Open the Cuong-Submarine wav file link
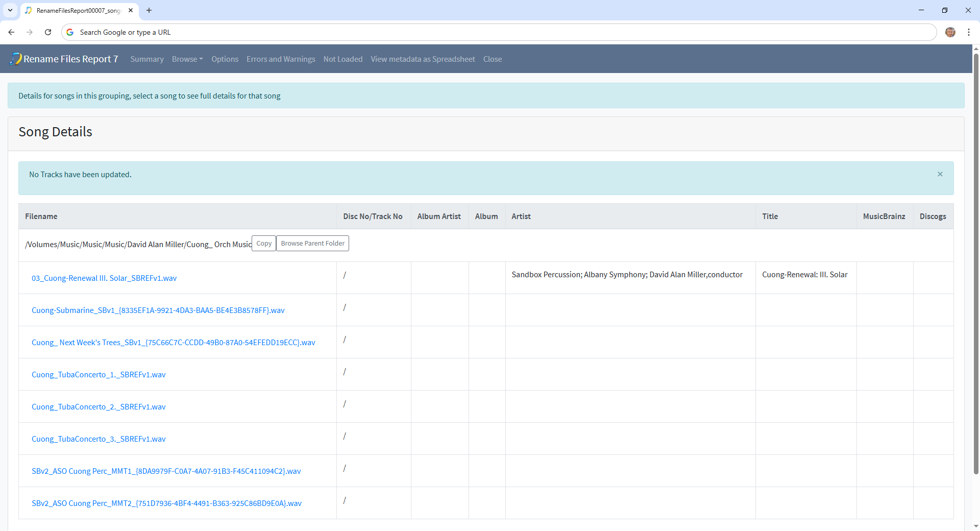Screen dimensions: 980x531 pos(158,310)
